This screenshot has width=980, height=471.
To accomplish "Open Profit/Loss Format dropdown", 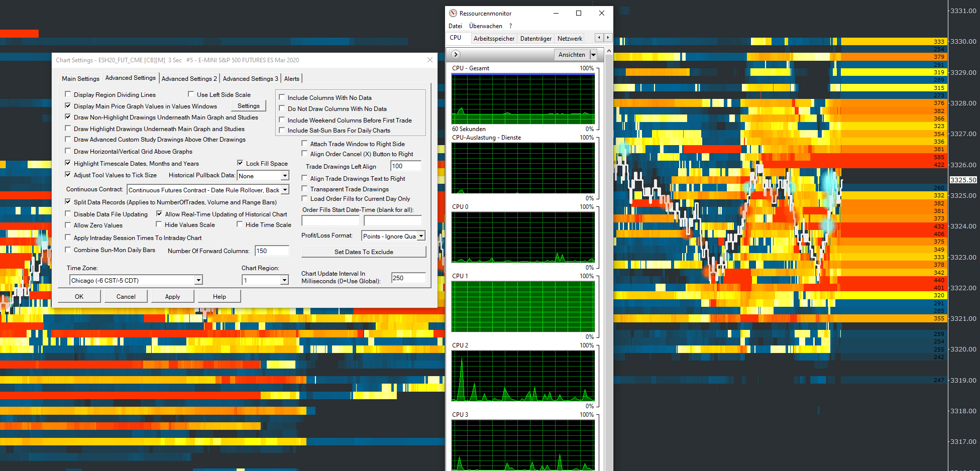I will pyautogui.click(x=421, y=236).
